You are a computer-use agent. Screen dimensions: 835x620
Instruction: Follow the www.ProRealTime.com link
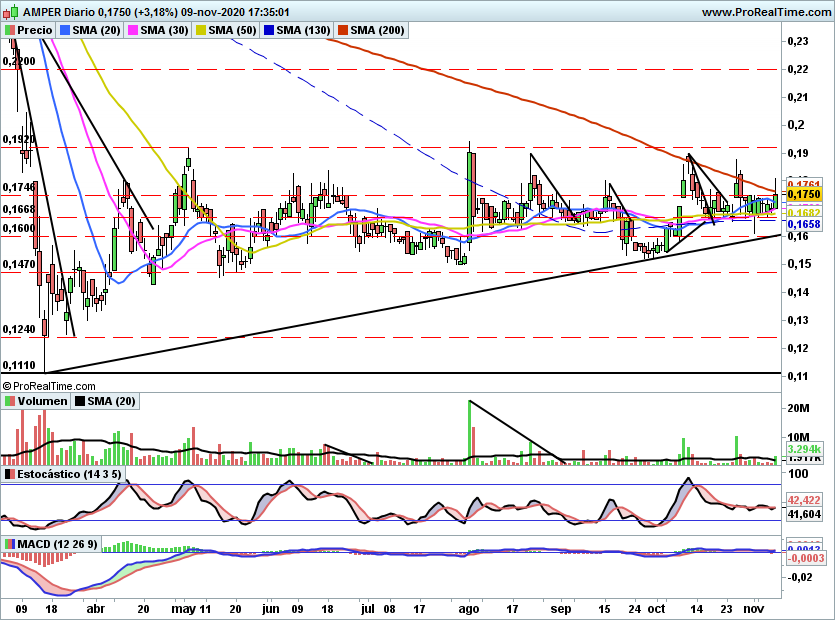pyautogui.click(x=766, y=12)
